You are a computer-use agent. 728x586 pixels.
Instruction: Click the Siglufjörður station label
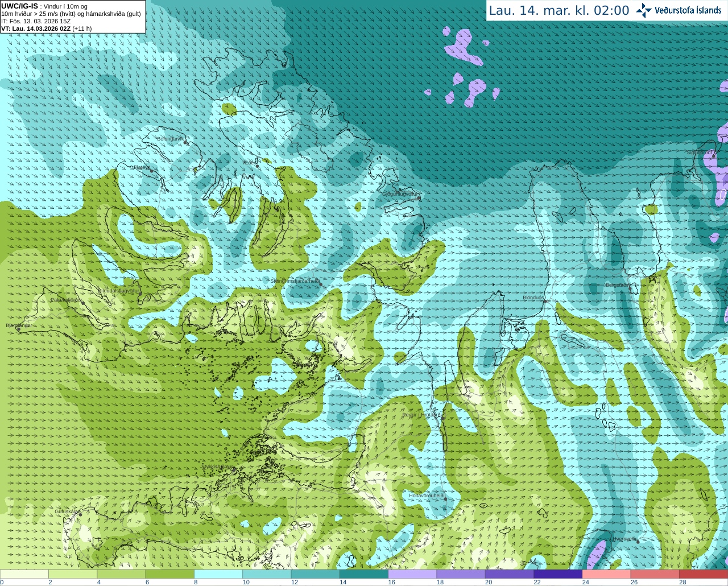(x=700, y=152)
